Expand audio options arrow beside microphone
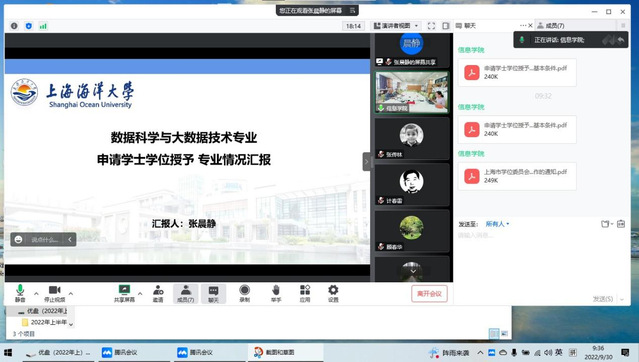 click(x=36, y=293)
